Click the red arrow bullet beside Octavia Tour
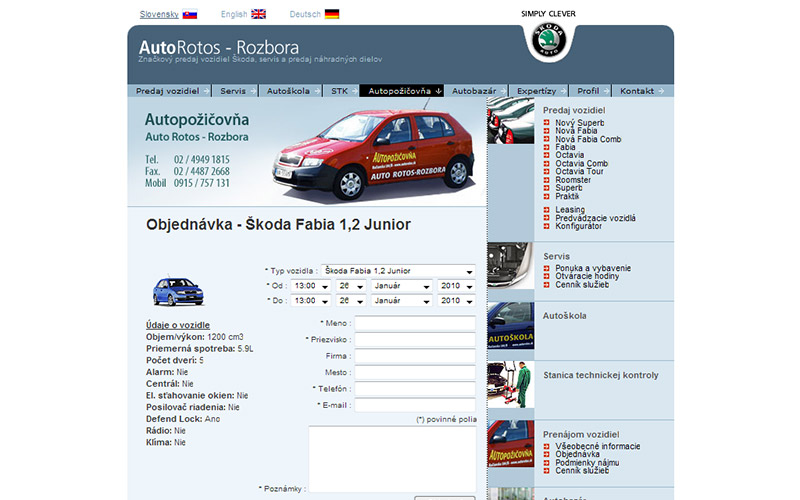 point(546,171)
